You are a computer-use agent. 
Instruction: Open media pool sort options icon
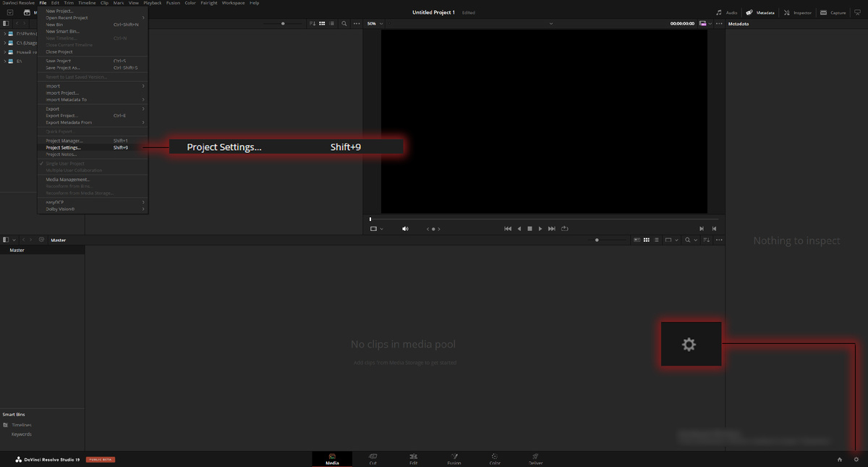(x=706, y=240)
